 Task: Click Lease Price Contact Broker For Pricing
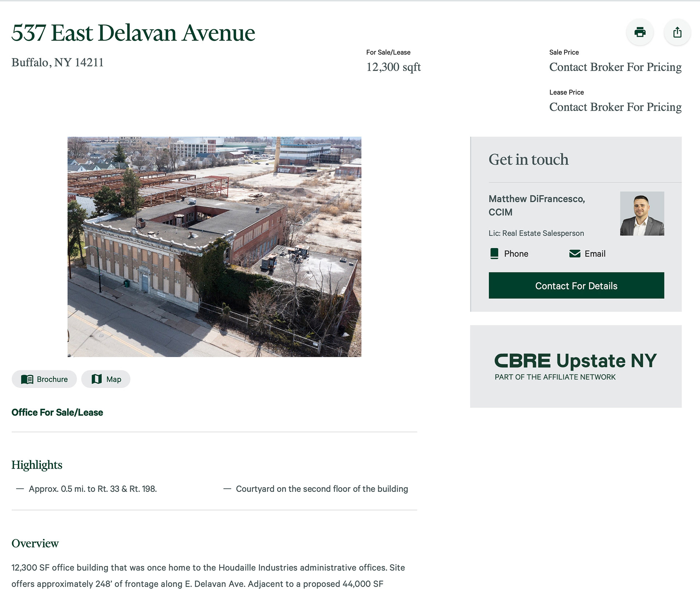tap(615, 107)
